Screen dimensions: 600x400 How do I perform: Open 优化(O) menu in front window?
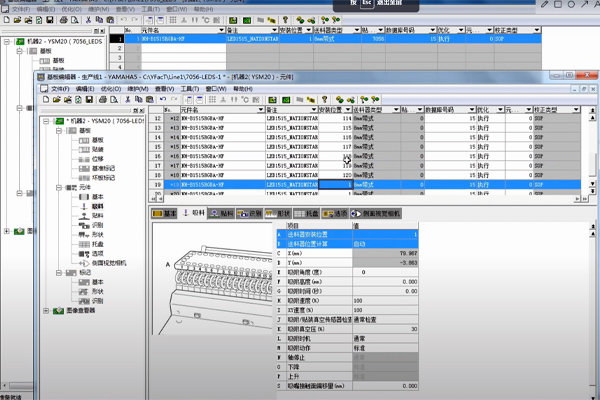tap(111, 89)
